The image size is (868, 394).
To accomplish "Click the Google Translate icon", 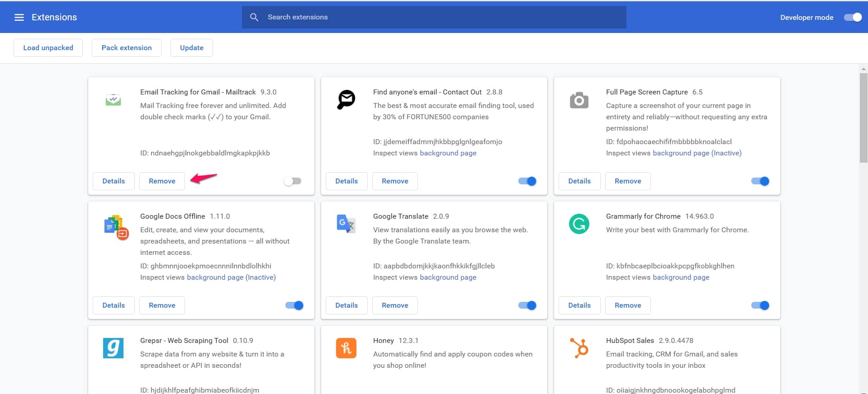I will tap(346, 224).
